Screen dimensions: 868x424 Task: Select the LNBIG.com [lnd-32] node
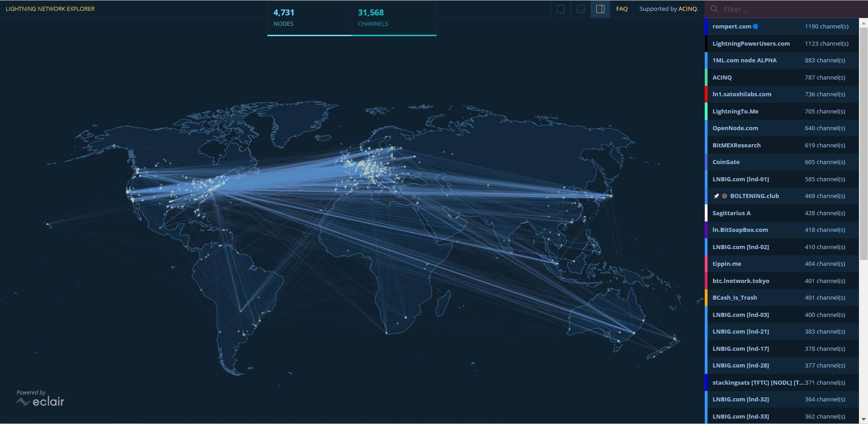[x=782, y=399]
